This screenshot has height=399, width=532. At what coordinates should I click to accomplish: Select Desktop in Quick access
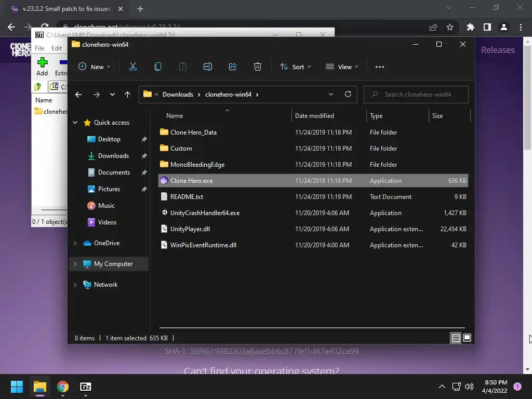click(109, 139)
